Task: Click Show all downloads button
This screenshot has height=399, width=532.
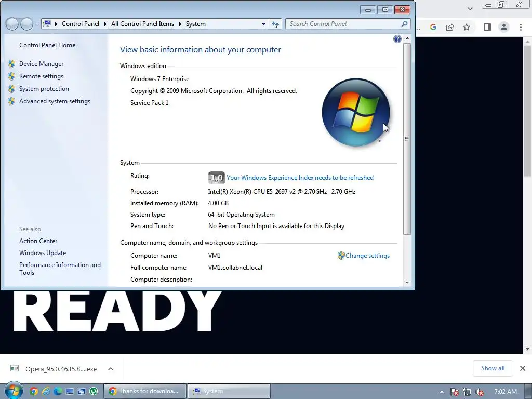Action: click(x=493, y=368)
